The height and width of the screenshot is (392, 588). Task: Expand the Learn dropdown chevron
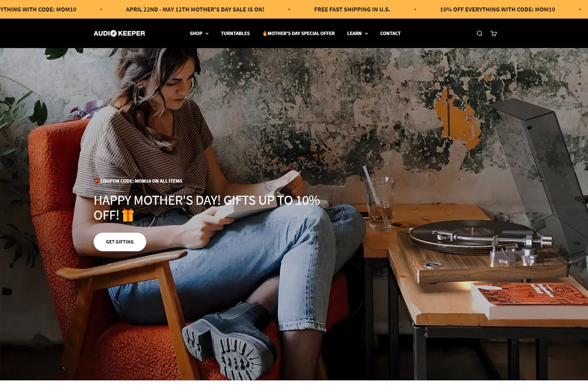tap(366, 34)
